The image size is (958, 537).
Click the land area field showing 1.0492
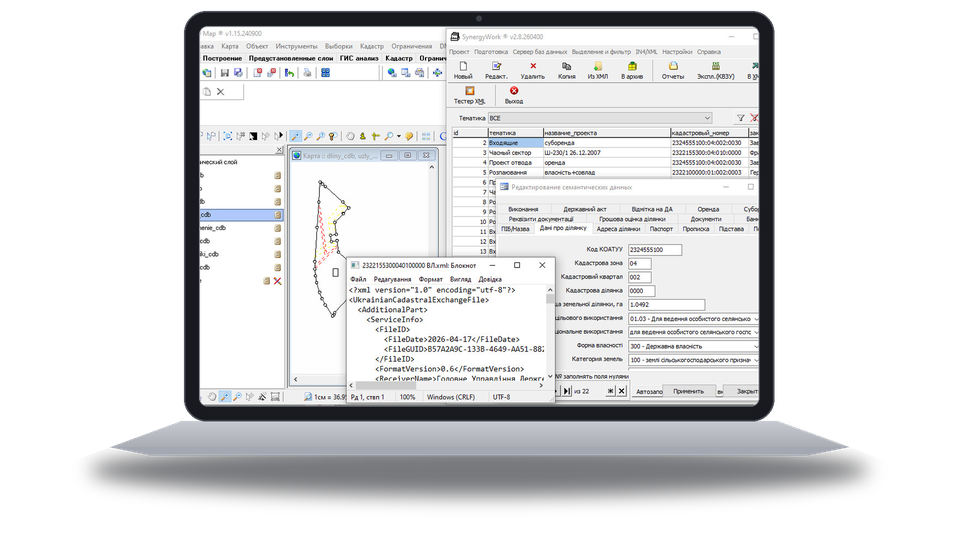point(667,305)
